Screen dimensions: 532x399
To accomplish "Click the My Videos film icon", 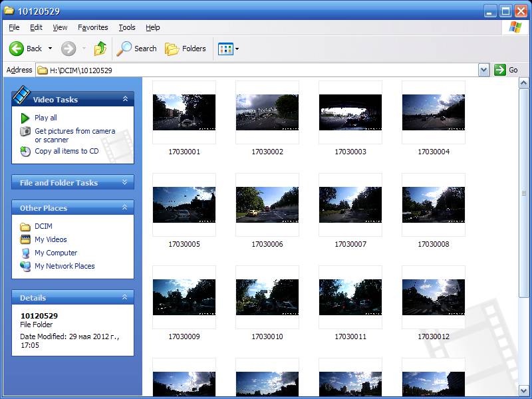I will click(x=25, y=239).
